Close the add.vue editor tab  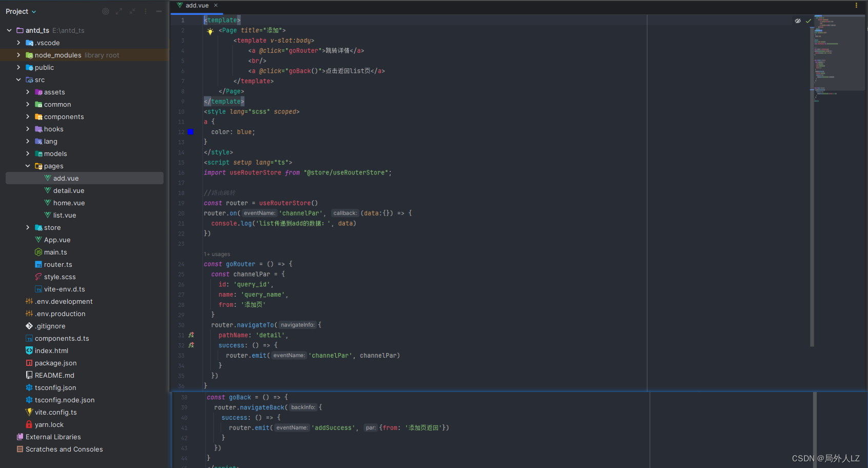coord(216,5)
